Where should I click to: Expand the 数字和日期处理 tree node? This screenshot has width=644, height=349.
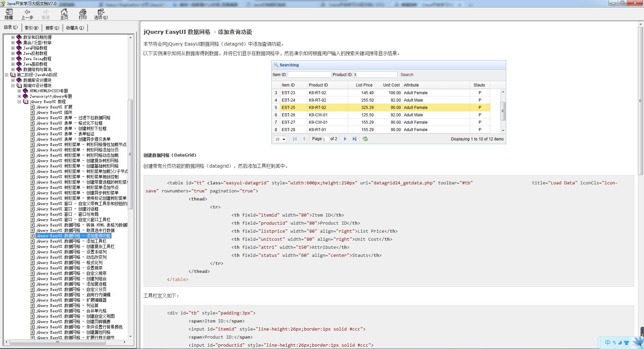coord(13,37)
